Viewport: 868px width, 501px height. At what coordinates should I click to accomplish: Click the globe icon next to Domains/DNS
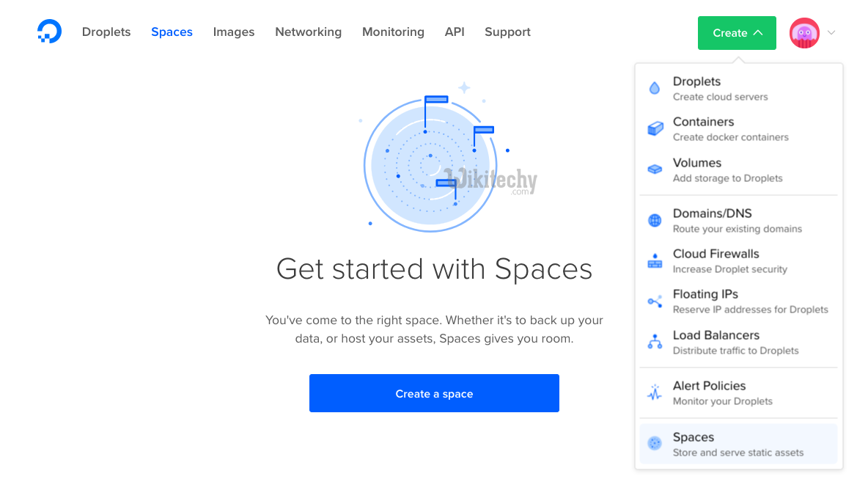pos(655,219)
